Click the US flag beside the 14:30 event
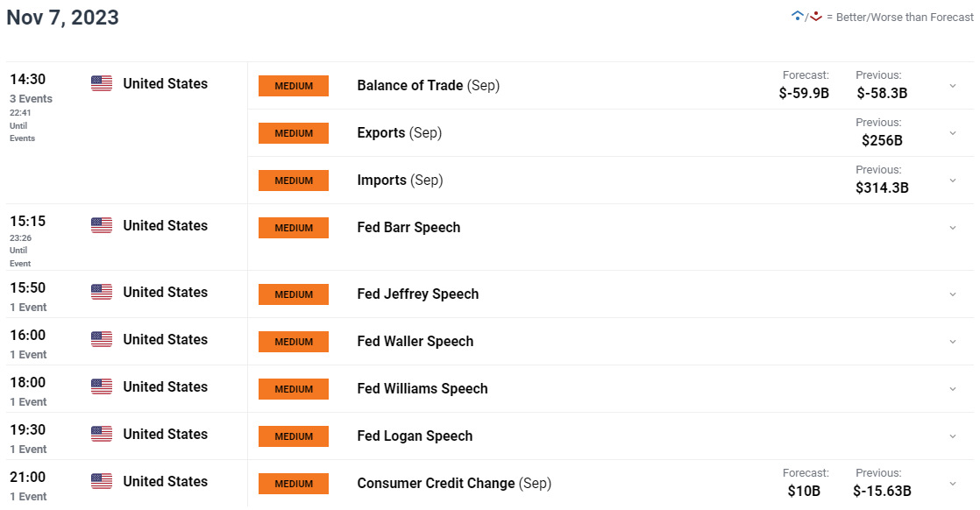The width and height of the screenshot is (980, 510). click(x=102, y=83)
